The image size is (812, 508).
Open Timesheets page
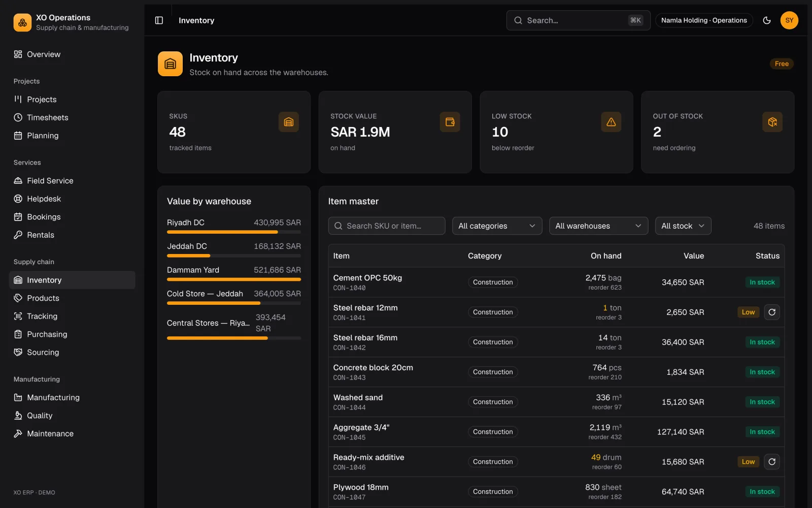(x=72, y=117)
